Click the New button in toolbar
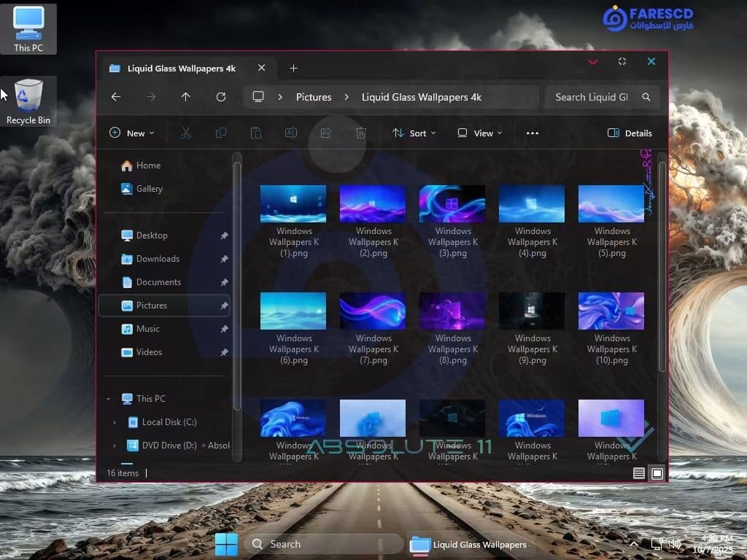The image size is (747, 560). pos(132,133)
